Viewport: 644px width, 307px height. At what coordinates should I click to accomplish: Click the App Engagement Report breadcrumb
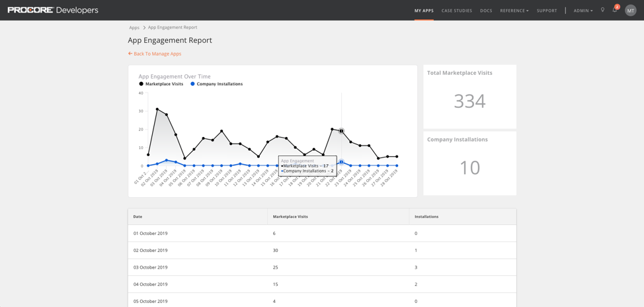coord(173,28)
